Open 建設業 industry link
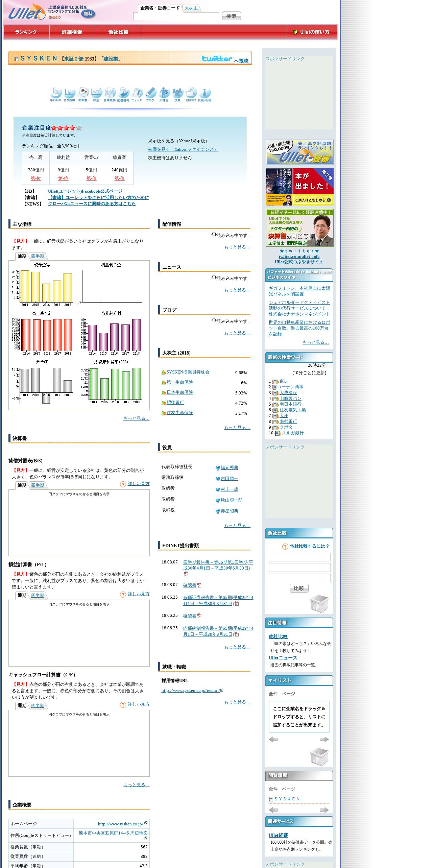The height and width of the screenshot is (868, 434). (111, 59)
